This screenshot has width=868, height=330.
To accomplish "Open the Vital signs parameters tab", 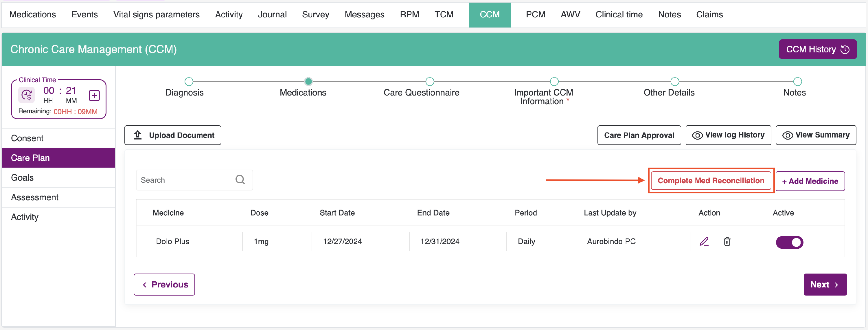I will (x=156, y=14).
